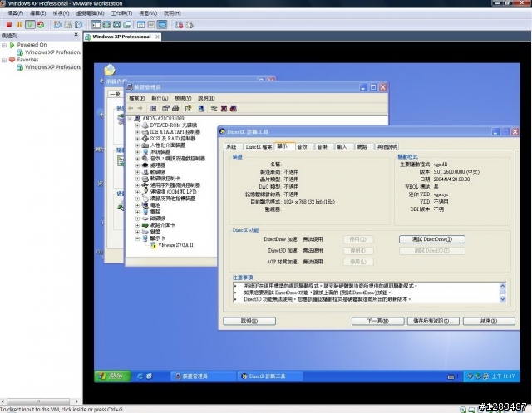Switch to DirectX 檔案 tab

(259, 146)
